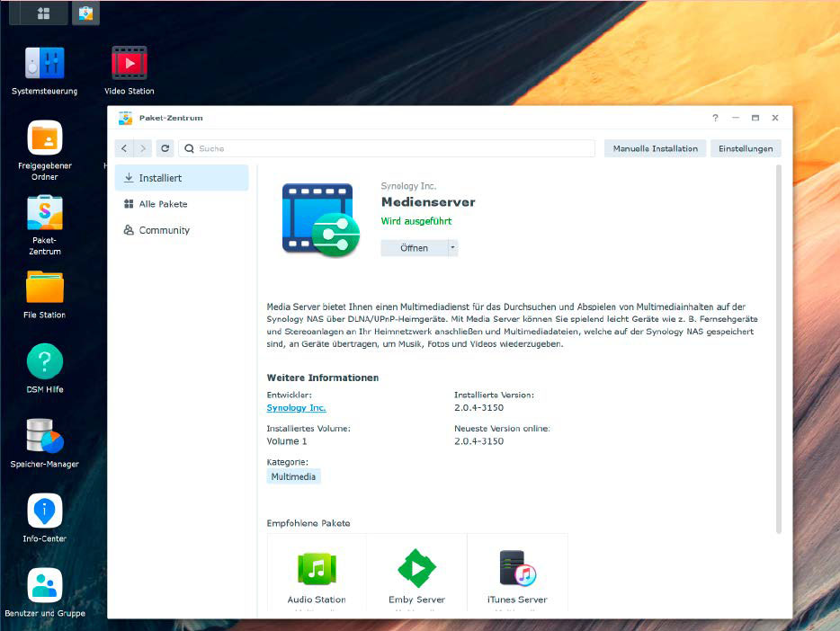Switch to Alle Pakete sidebar tab
Screen dimensions: 840x631
pos(182,204)
